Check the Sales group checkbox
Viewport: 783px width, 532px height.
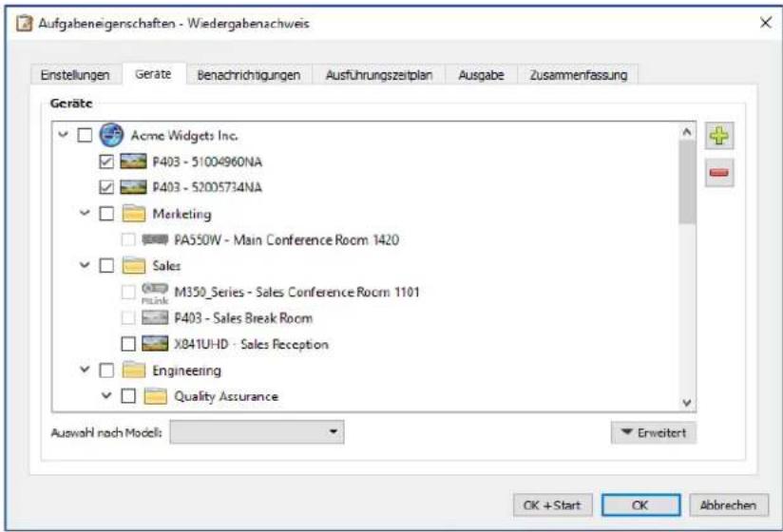(106, 265)
